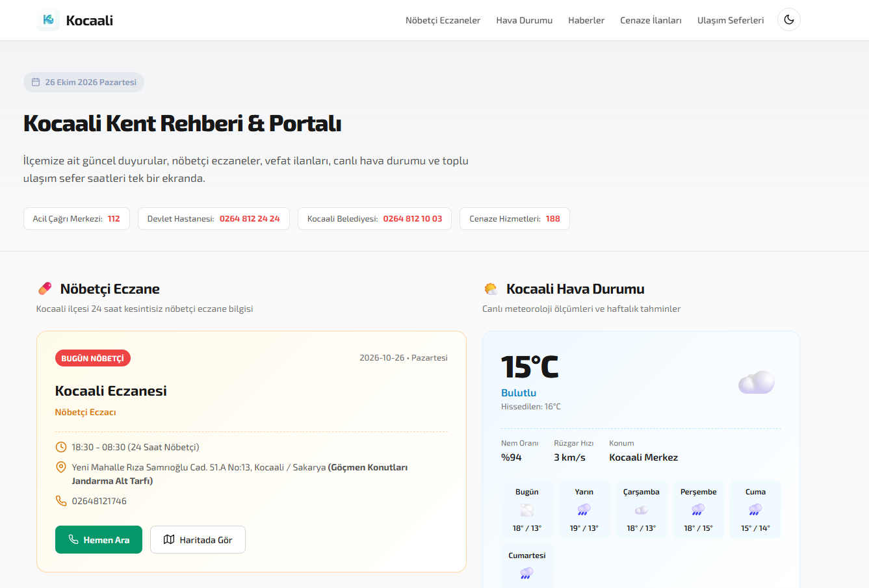Click the clock icon by 18:30 - 08:30
The image size is (869, 588).
pos(61,447)
